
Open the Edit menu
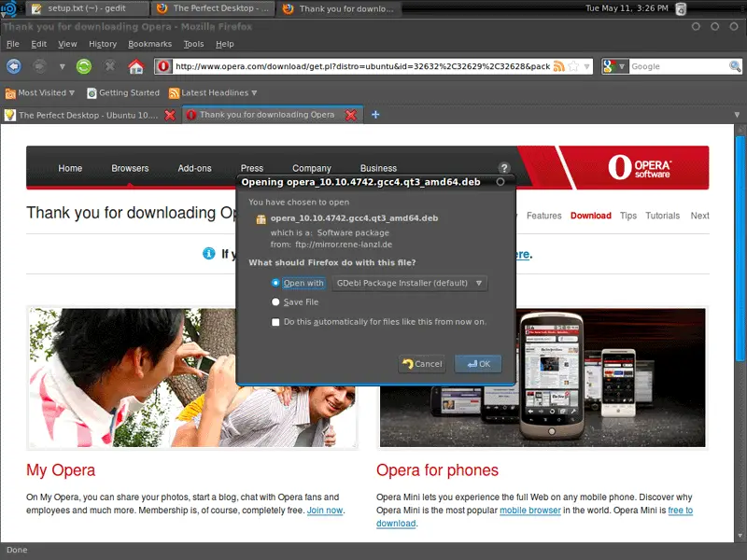pyautogui.click(x=39, y=44)
